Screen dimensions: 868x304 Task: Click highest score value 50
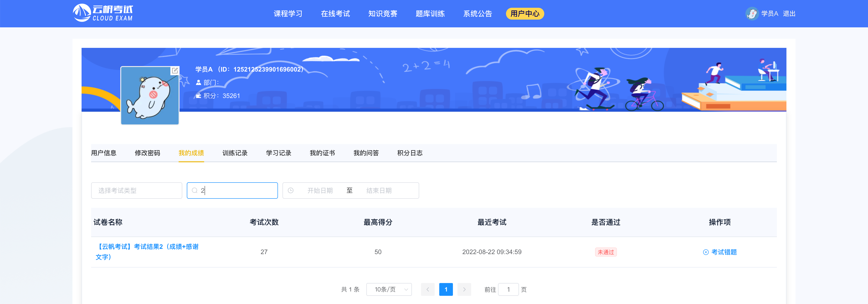(378, 252)
